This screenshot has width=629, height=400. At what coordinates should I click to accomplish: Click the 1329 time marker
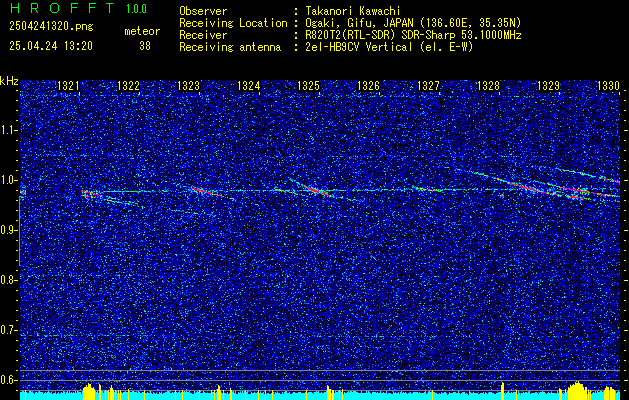point(548,86)
